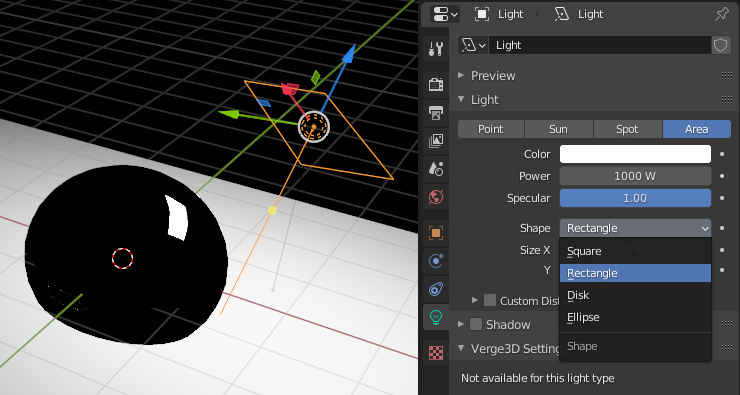Open the Tool properties tab
Viewport: 740px width, 395px height.
[436, 48]
